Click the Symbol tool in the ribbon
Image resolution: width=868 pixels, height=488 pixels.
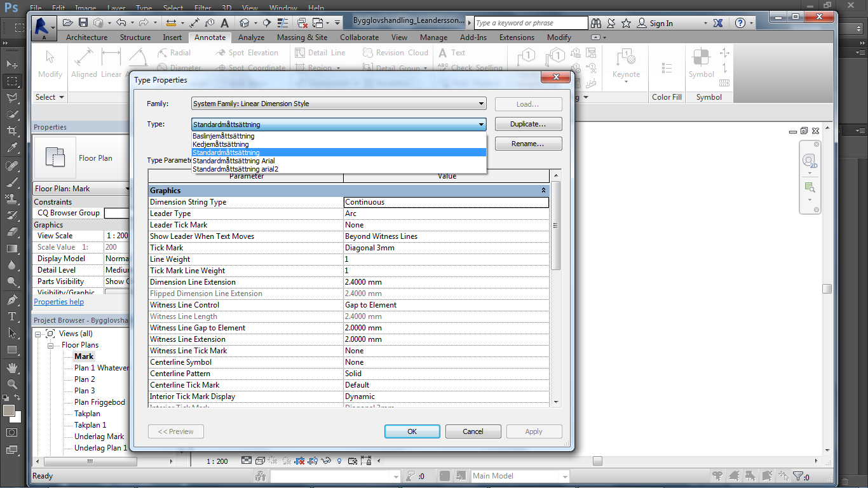coord(702,64)
